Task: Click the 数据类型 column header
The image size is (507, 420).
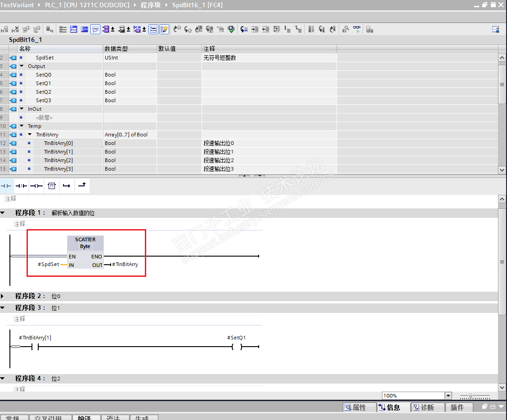Action: (x=130, y=49)
